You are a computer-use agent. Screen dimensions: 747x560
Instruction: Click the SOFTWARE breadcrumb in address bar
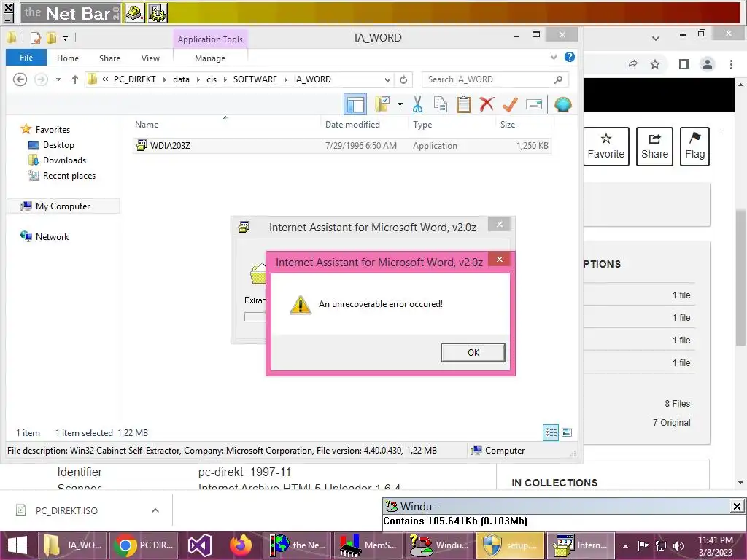click(x=255, y=79)
